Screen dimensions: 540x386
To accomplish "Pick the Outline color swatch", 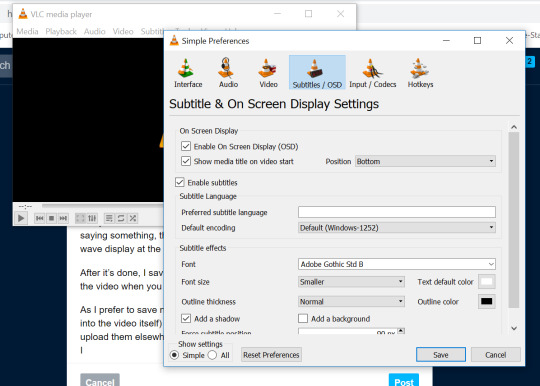I will pos(487,301).
